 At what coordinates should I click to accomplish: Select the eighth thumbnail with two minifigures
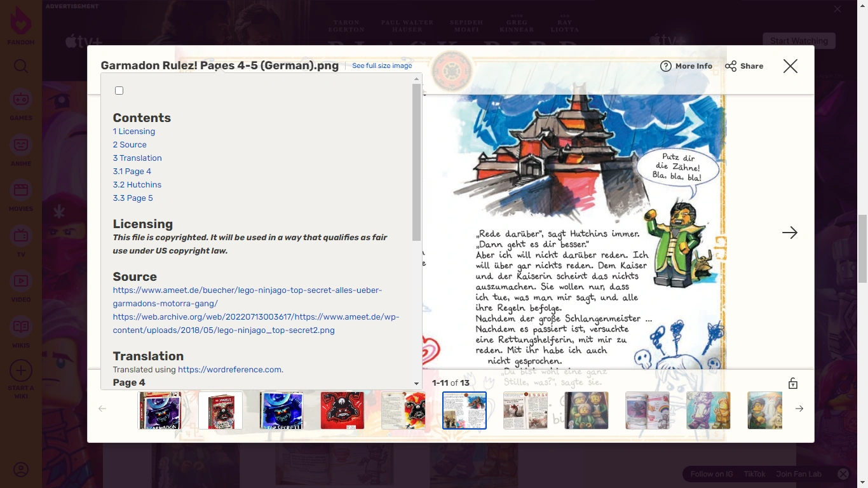587,410
